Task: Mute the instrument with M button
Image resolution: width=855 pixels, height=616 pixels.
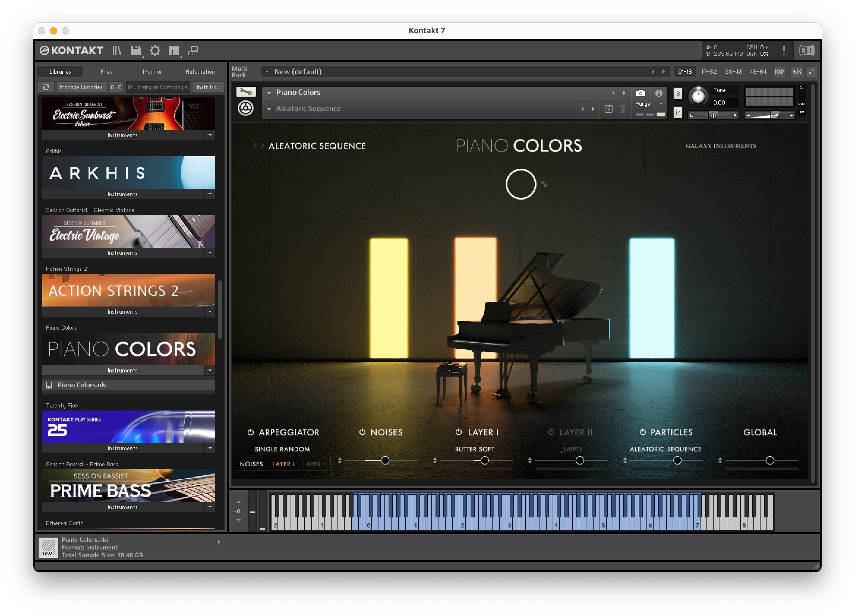Action: tap(678, 112)
